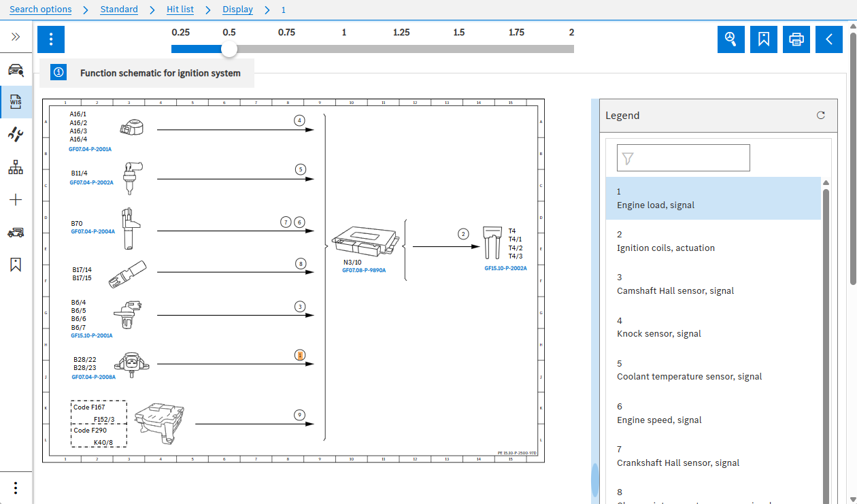
Task: Select legend entry 1 Engine load, signal
Action: pyautogui.click(x=713, y=198)
